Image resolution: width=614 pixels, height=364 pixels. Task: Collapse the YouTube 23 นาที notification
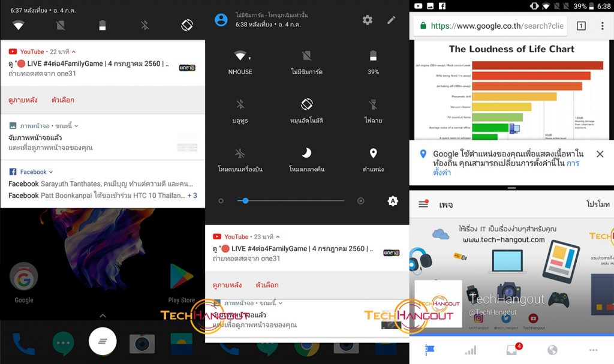278,237
